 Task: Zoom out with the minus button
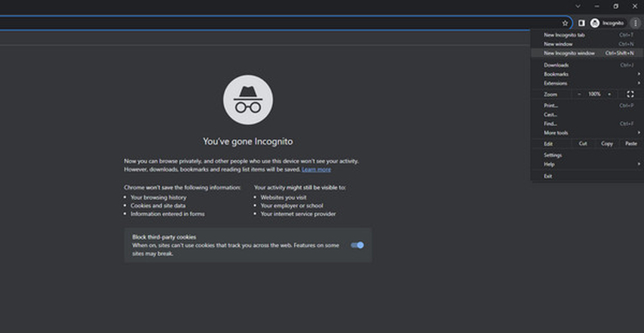(x=579, y=94)
